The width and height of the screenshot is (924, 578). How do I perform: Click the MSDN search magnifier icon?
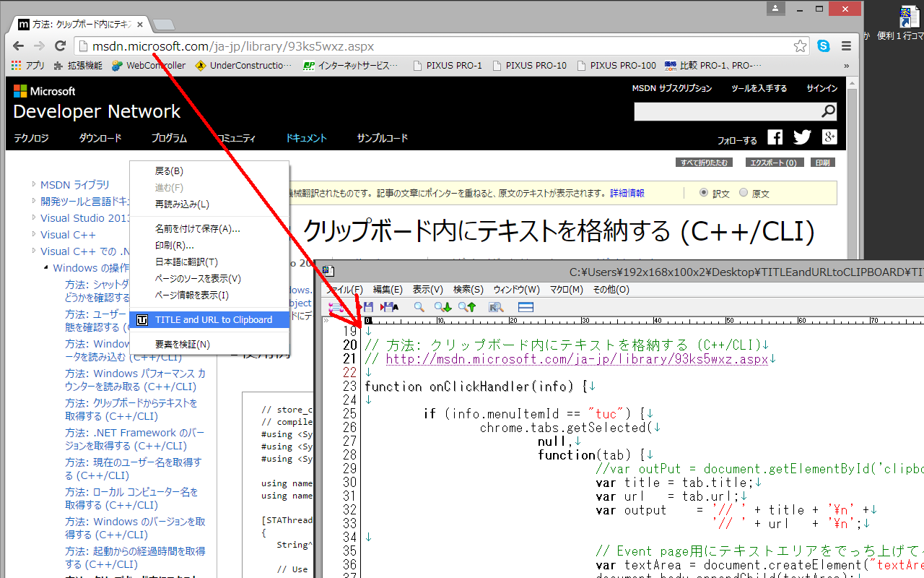point(828,111)
